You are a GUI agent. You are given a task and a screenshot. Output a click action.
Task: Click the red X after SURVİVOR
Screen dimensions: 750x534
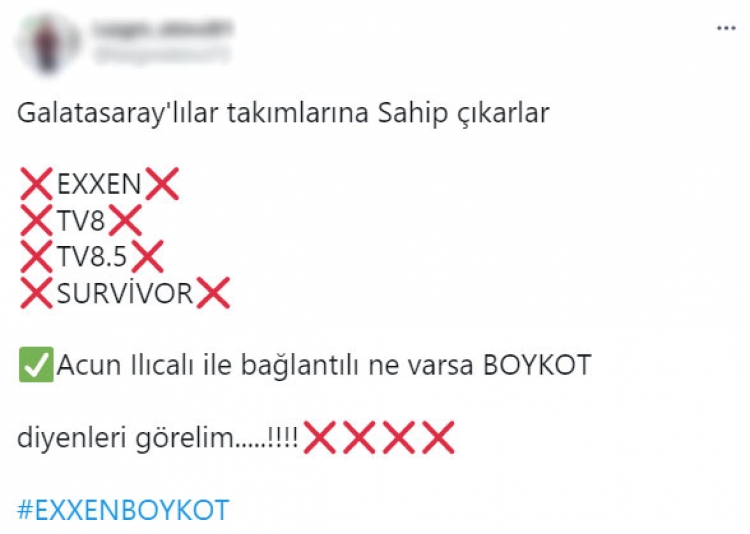point(213,293)
